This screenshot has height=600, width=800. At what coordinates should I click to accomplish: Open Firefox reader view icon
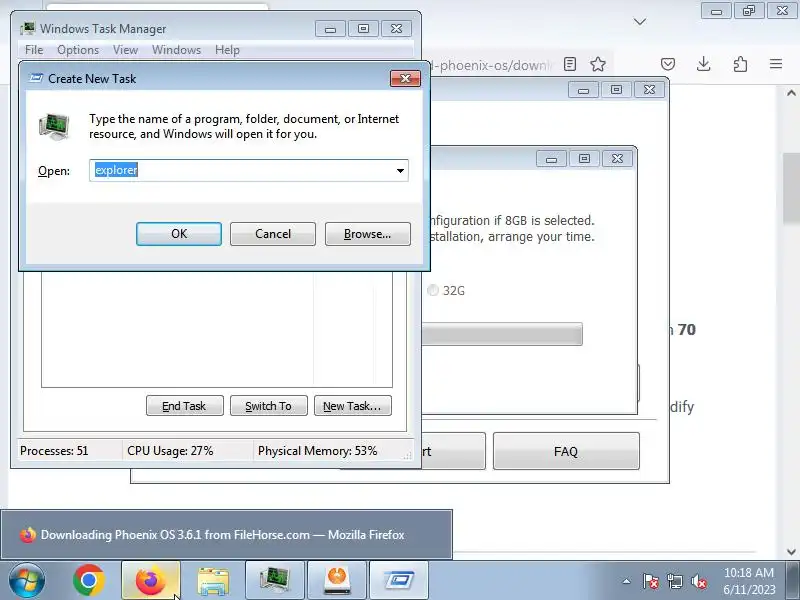570,64
